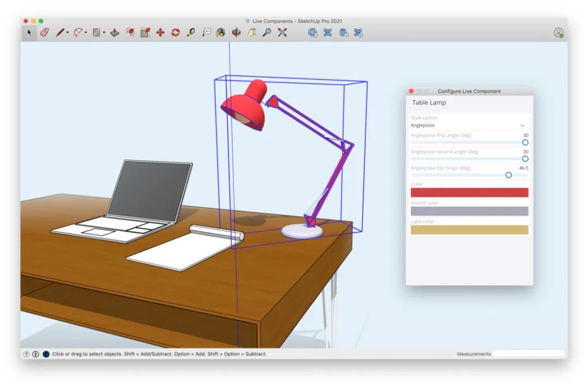Activate the Select arrow tool
This screenshot has width=588, height=390.
(x=29, y=32)
